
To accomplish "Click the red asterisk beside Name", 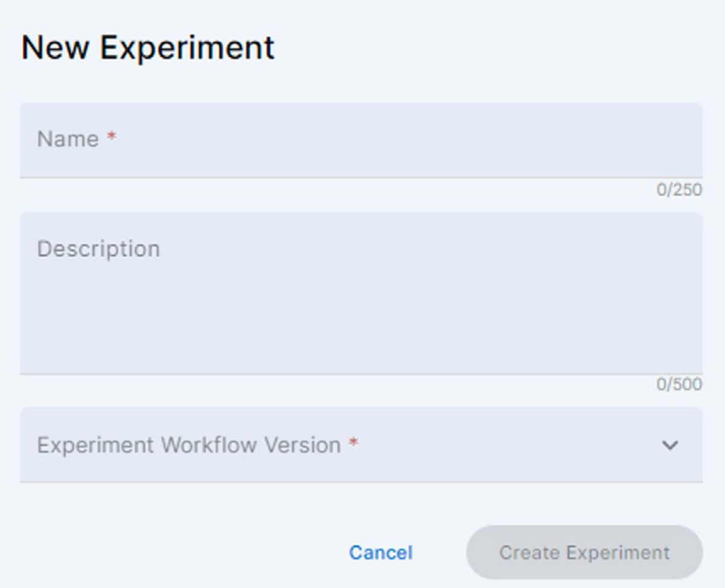I will pyautogui.click(x=112, y=137).
